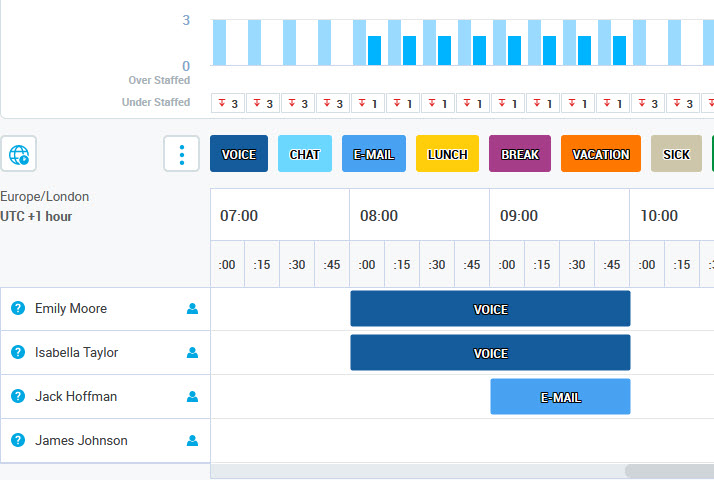Viewport: 714px width, 480px height.
Task: Click the help icon beside Isabella Taylor
Action: point(17,353)
